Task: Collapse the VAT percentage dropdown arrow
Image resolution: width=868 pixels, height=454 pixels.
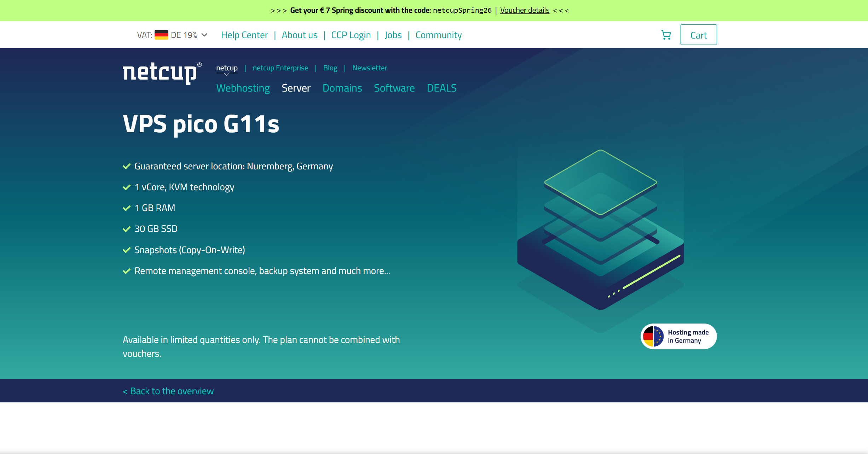Action: tap(204, 35)
